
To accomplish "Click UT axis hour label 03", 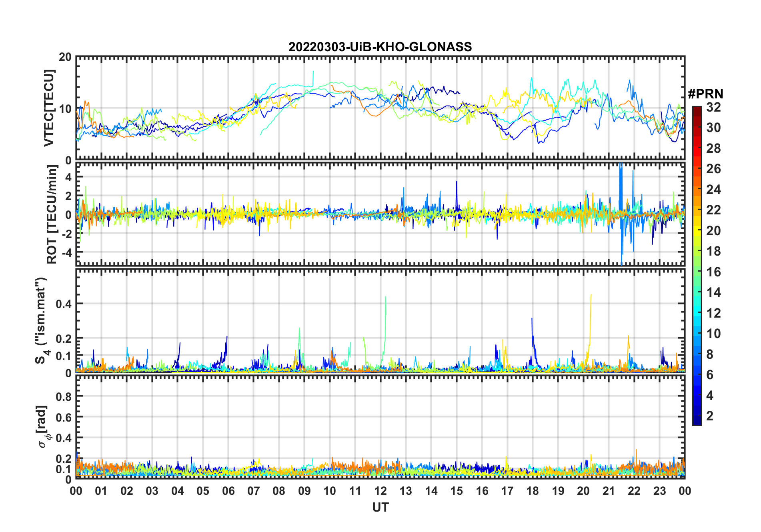I will pos(152,491).
